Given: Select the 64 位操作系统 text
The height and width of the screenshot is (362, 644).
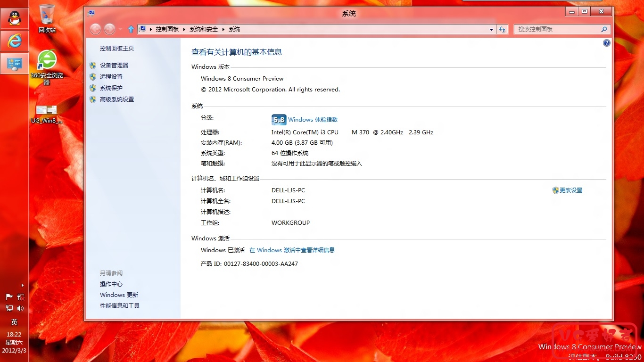Looking at the screenshot, I should pyautogui.click(x=290, y=153).
